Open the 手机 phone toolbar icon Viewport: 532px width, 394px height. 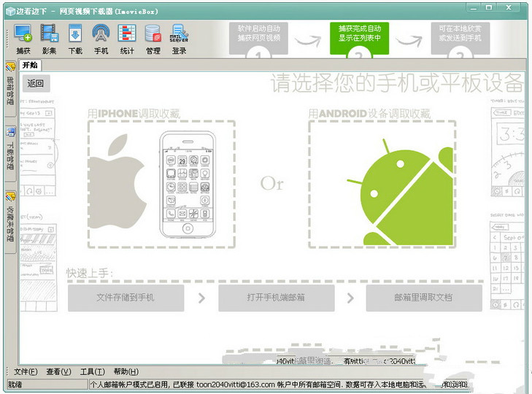[x=101, y=39]
